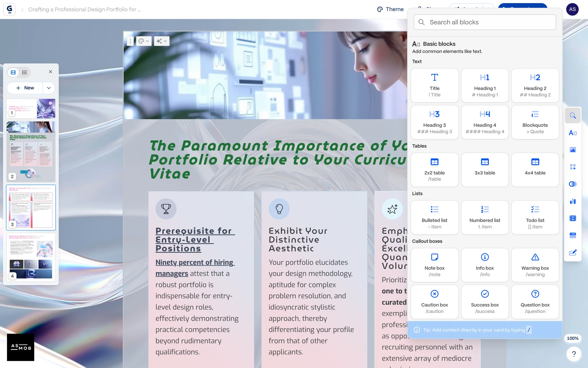This screenshot has height=368, width=588.
Task: Open the video and media sidebar icon
Action: click(573, 218)
